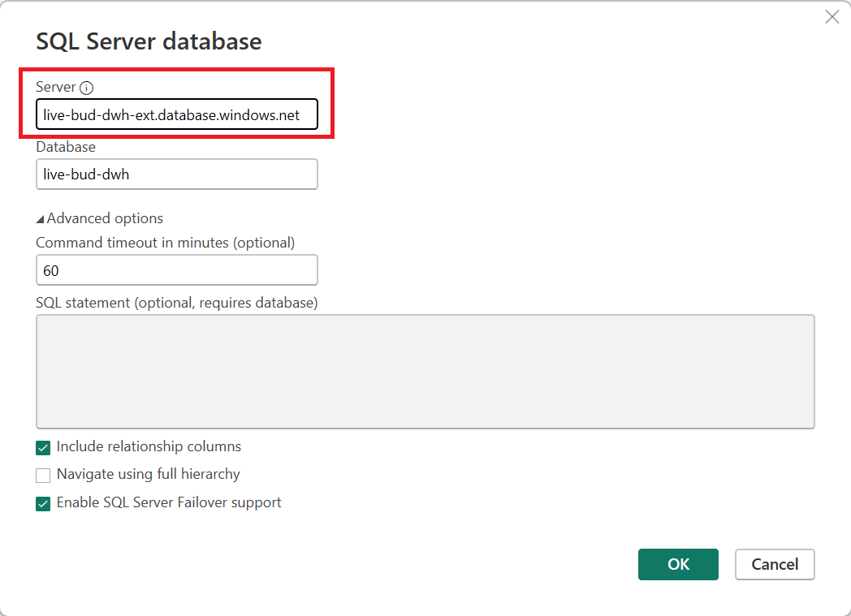Close the SQL Server database dialog
This screenshot has width=851, height=616.
point(832,17)
